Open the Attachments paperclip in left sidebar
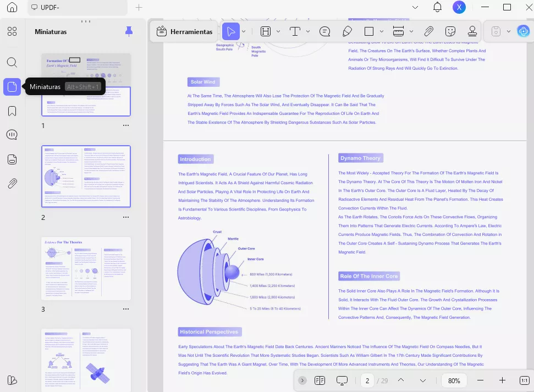534x392 pixels. point(12,184)
